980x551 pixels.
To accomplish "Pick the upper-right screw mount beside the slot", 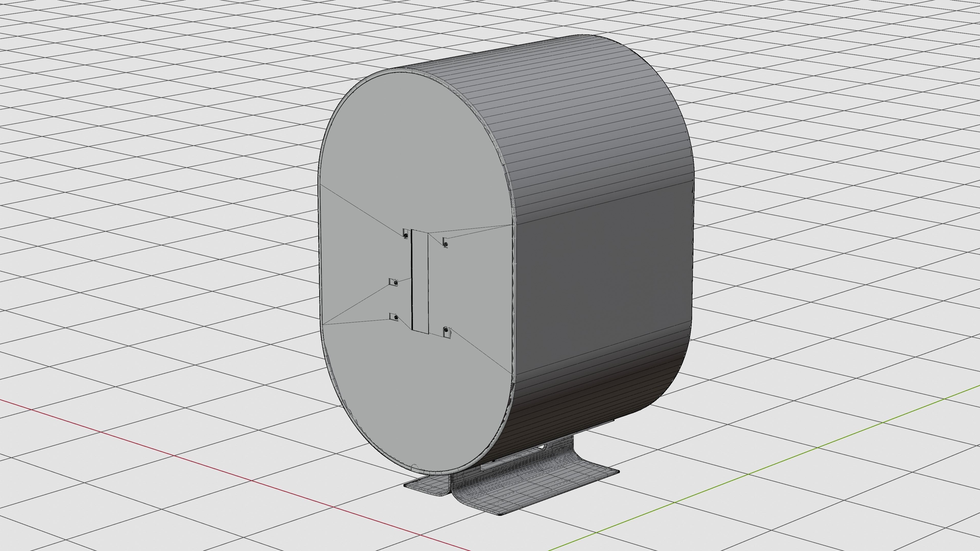I will click(x=446, y=243).
